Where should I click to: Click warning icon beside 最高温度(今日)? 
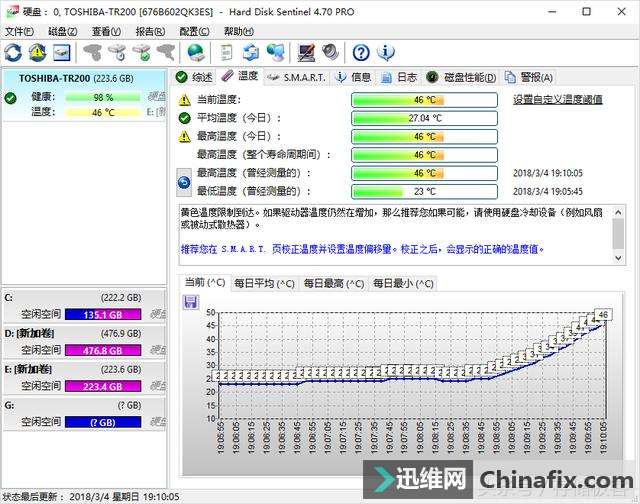[x=184, y=136]
